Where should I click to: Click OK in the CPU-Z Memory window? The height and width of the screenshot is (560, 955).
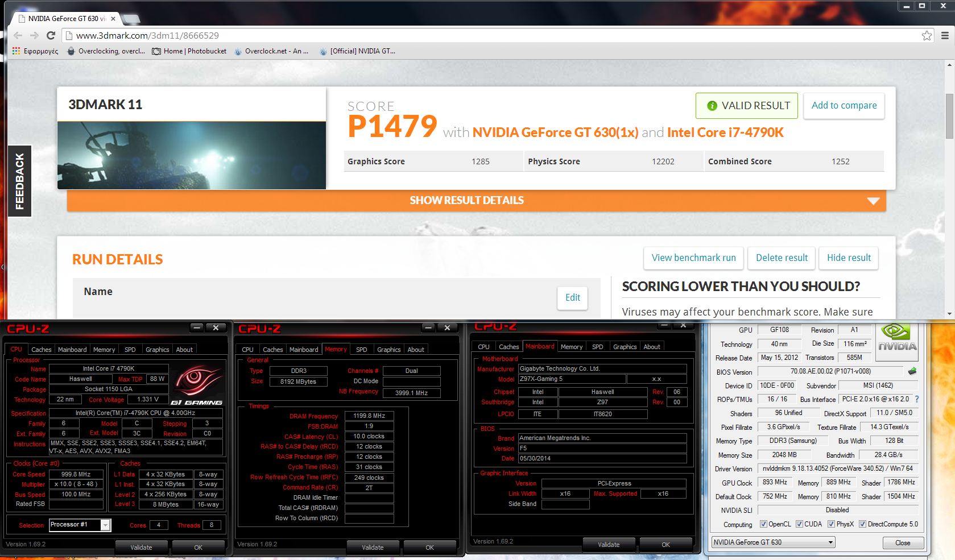pos(430,547)
